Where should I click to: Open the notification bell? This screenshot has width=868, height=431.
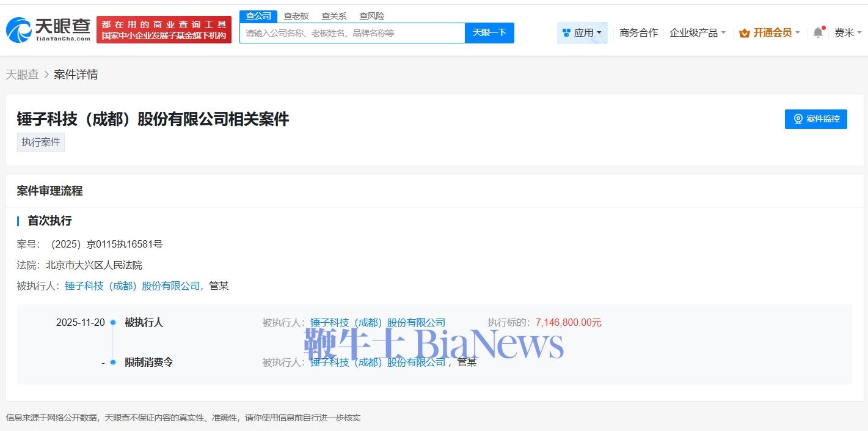pyautogui.click(x=818, y=32)
